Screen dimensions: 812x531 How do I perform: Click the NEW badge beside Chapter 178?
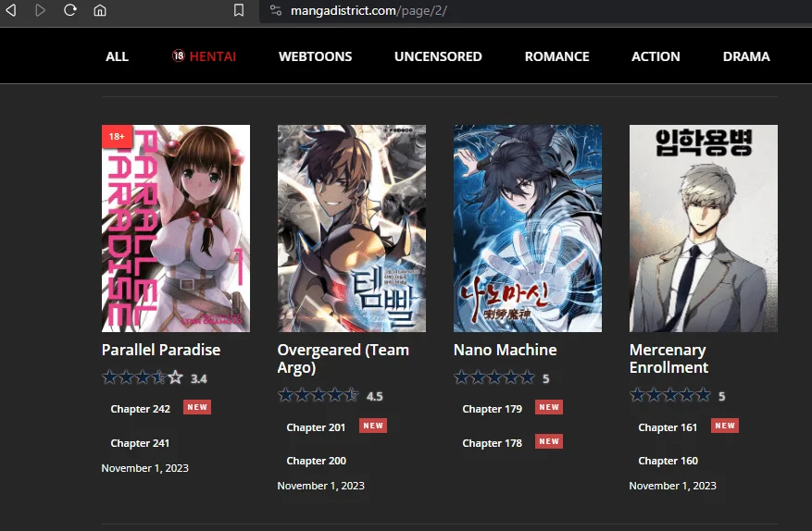pos(549,441)
